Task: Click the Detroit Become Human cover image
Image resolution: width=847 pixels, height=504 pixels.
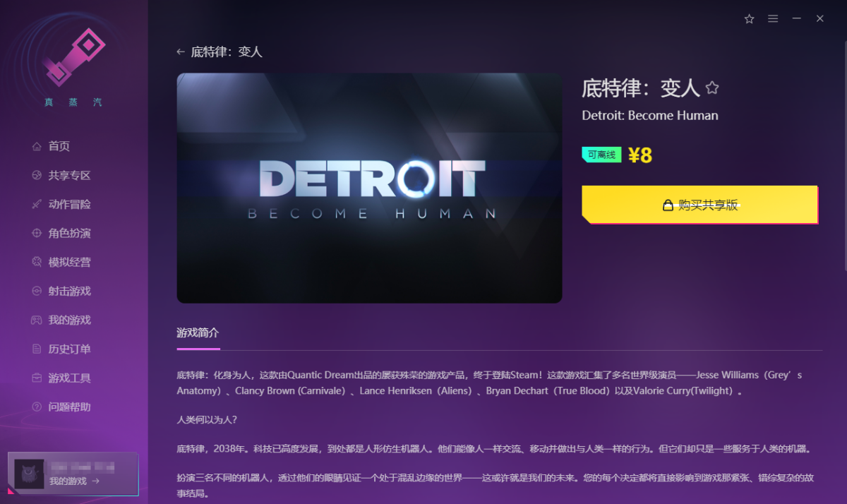Action: point(369,188)
